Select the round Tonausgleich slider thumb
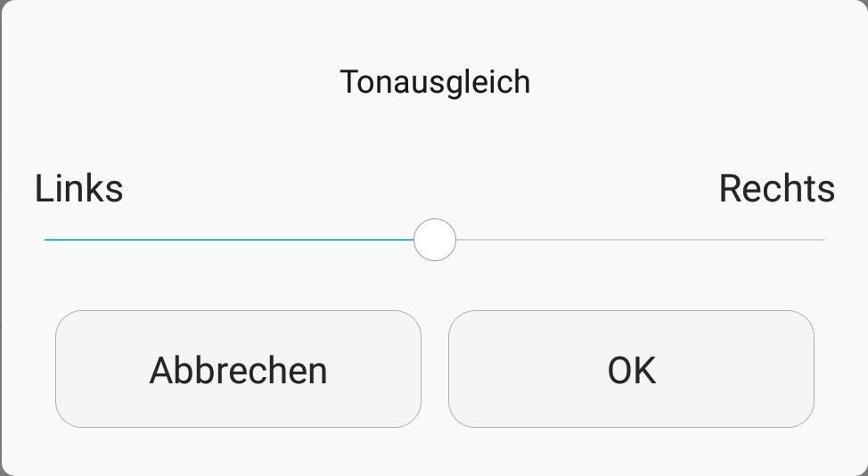Screen dimensions: 868x476 (x=435, y=240)
